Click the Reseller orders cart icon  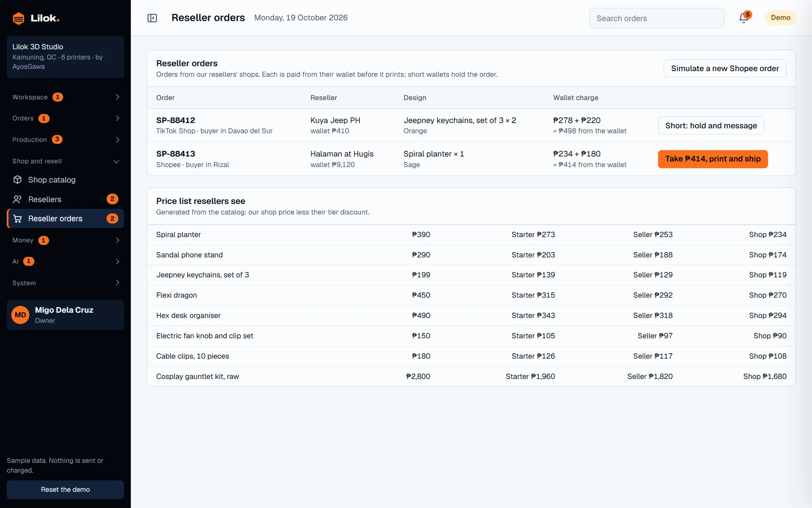click(17, 219)
